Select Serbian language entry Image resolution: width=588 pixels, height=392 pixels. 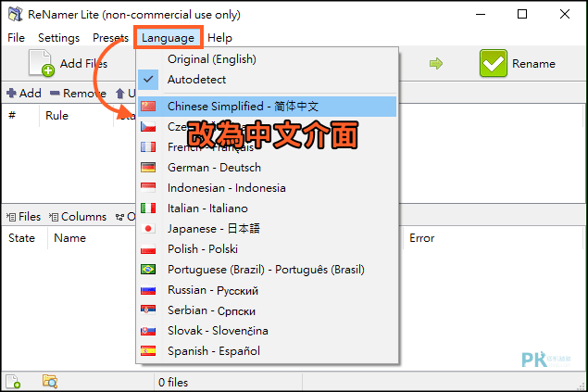coord(267,310)
